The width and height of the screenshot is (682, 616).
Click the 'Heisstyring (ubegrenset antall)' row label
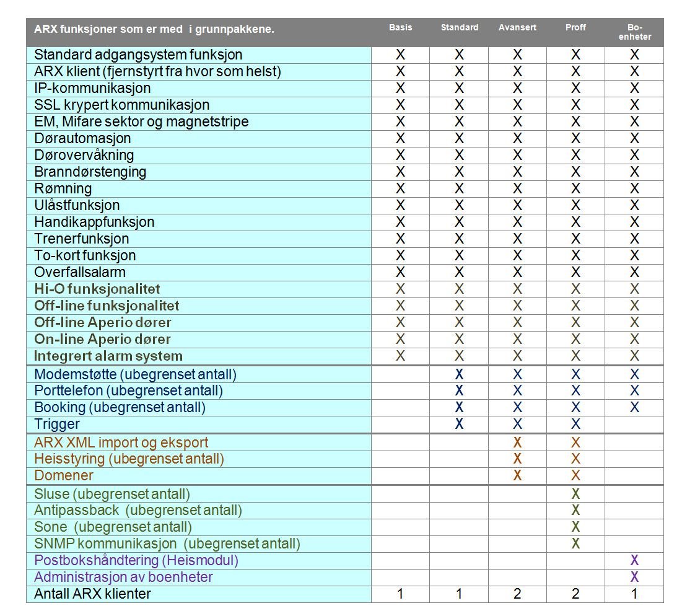[129, 459]
